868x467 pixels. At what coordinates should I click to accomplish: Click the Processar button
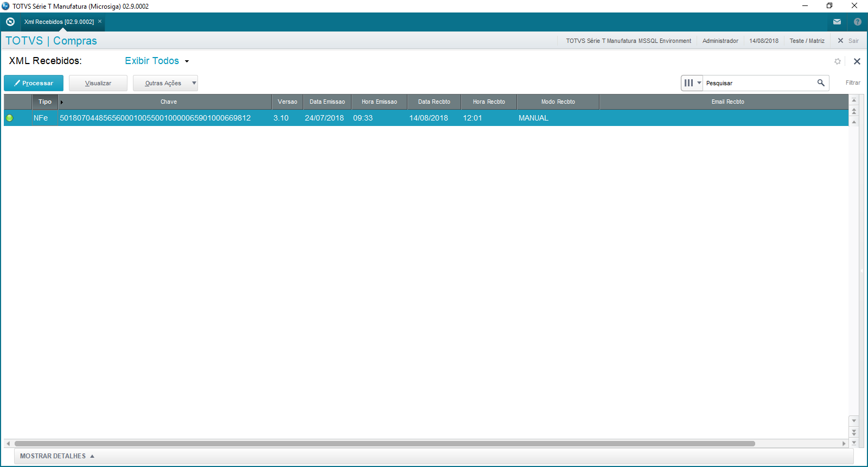click(34, 83)
